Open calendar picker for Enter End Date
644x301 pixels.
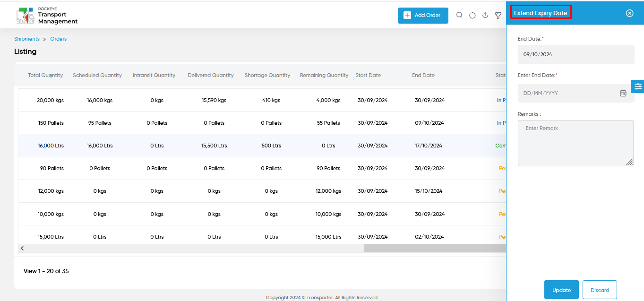[x=623, y=93]
